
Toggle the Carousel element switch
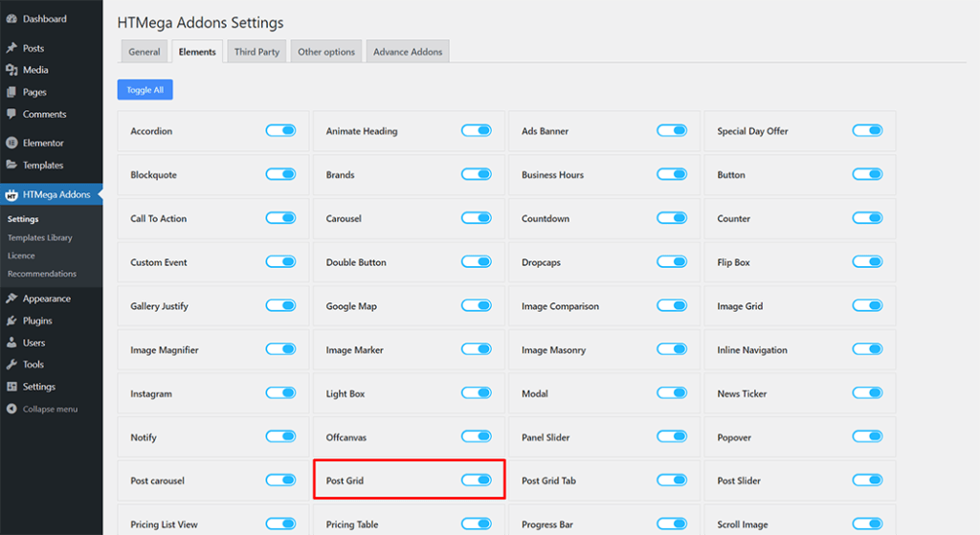[477, 218]
